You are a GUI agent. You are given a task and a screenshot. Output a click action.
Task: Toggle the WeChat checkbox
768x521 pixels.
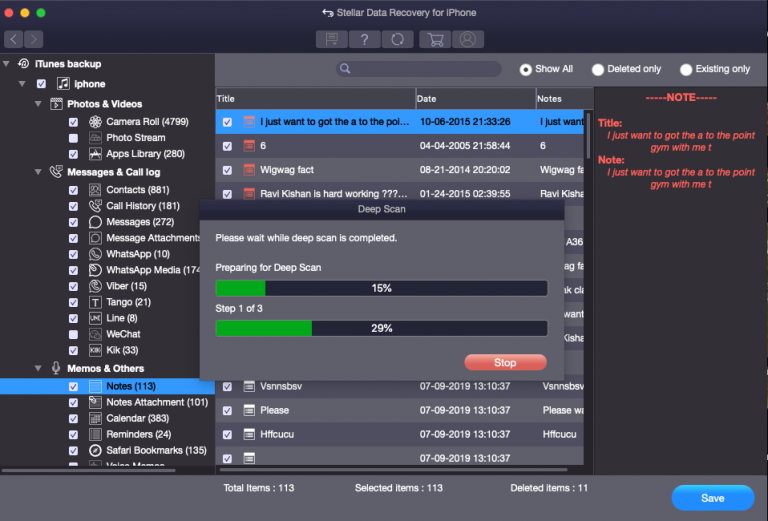click(73, 334)
